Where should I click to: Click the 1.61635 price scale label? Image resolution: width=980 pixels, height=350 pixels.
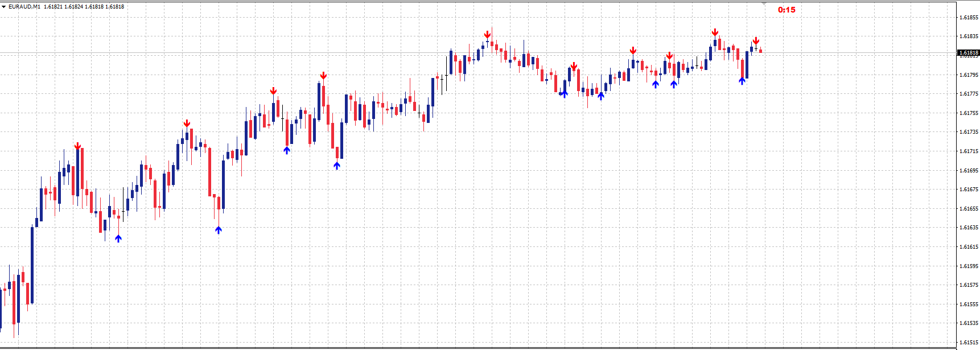coord(969,228)
